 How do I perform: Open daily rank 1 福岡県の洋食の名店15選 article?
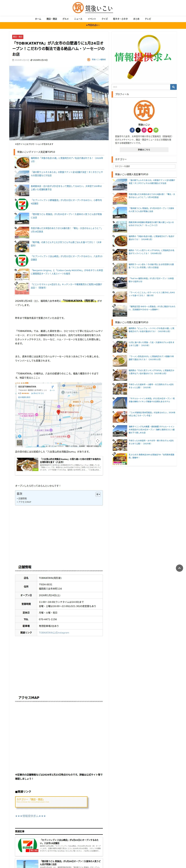pyautogui.click(x=67, y=159)
